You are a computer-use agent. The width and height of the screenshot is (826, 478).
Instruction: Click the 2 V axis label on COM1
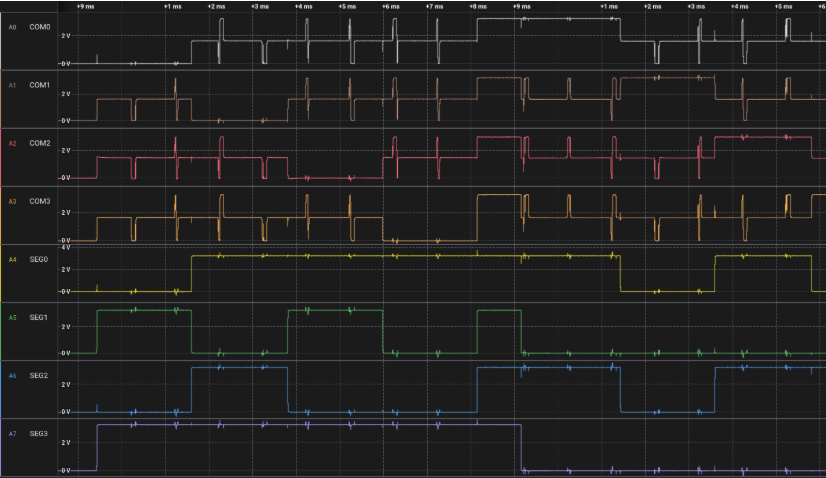tap(66, 94)
